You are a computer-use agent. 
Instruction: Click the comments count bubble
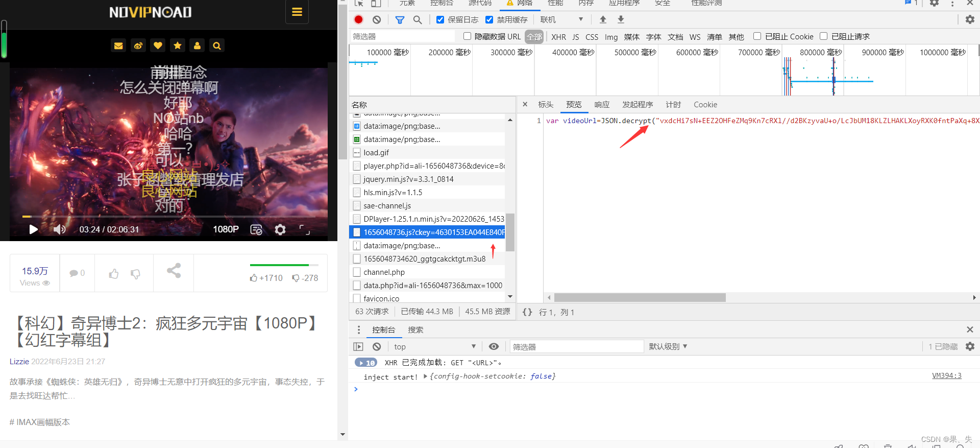[x=77, y=273]
